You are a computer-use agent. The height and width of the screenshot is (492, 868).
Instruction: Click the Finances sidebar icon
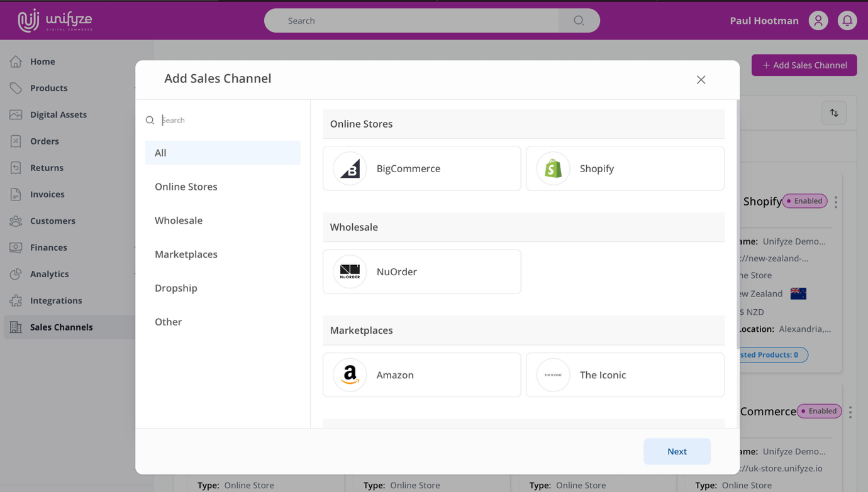(x=16, y=248)
